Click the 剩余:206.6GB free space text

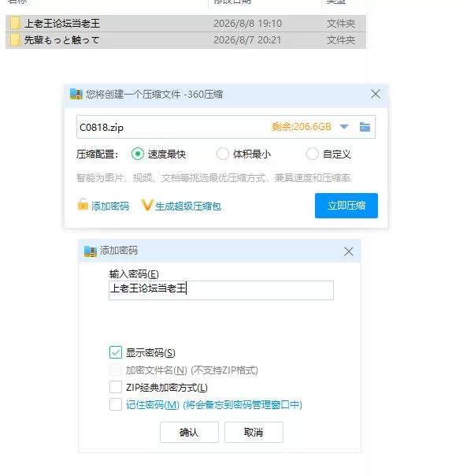click(302, 127)
